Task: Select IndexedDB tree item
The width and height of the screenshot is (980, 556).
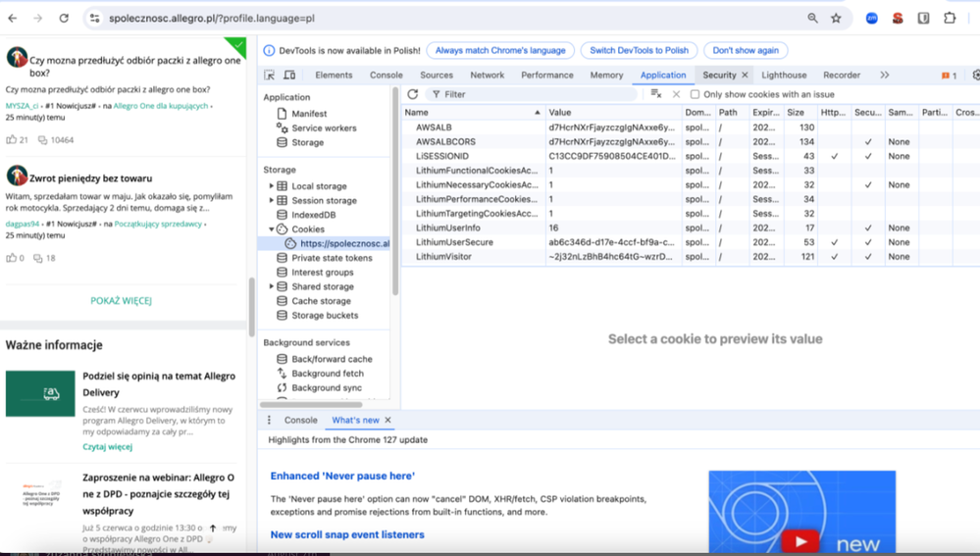Action: click(x=313, y=215)
